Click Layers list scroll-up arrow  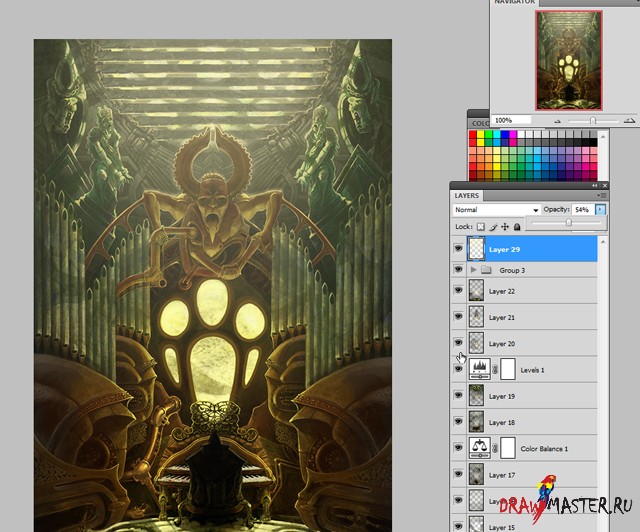pos(603,242)
